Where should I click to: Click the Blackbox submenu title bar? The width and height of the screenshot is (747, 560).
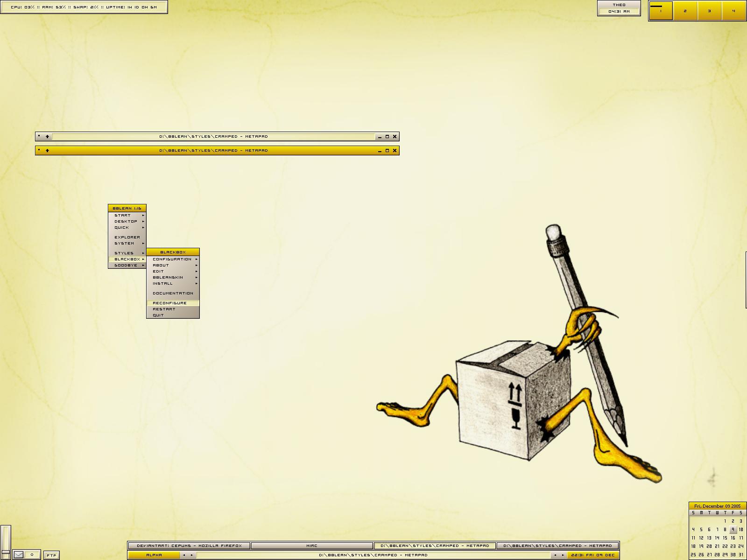point(173,252)
